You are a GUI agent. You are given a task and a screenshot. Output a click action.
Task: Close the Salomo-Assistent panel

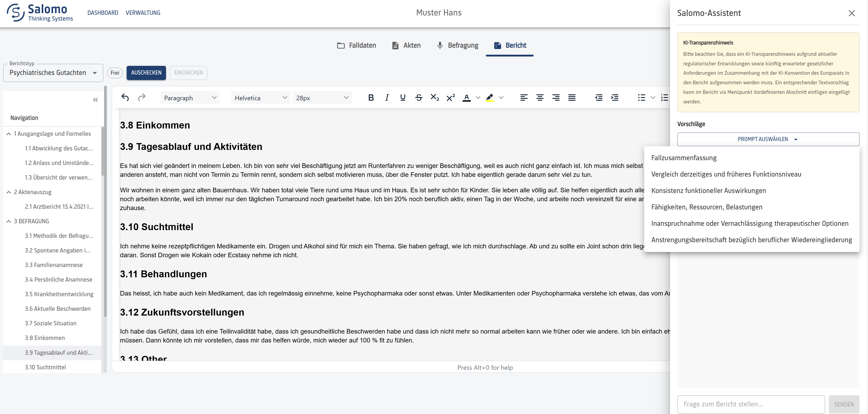point(852,13)
